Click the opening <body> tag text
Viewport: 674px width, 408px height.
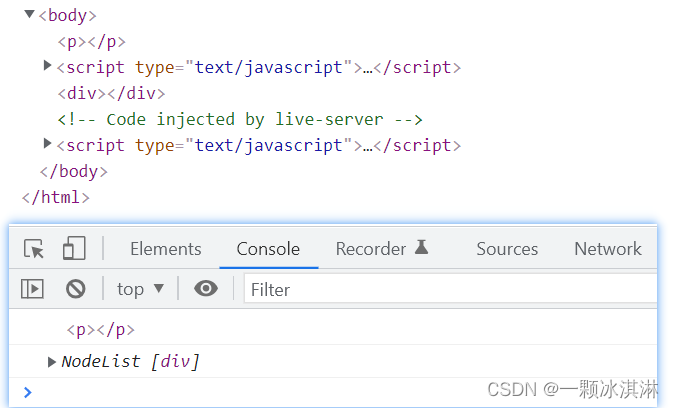[x=67, y=15]
